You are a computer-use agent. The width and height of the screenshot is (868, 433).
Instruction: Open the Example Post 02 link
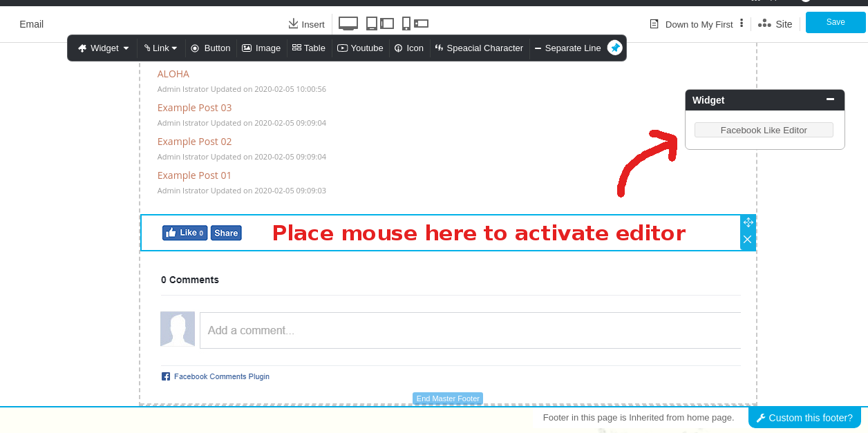click(194, 142)
